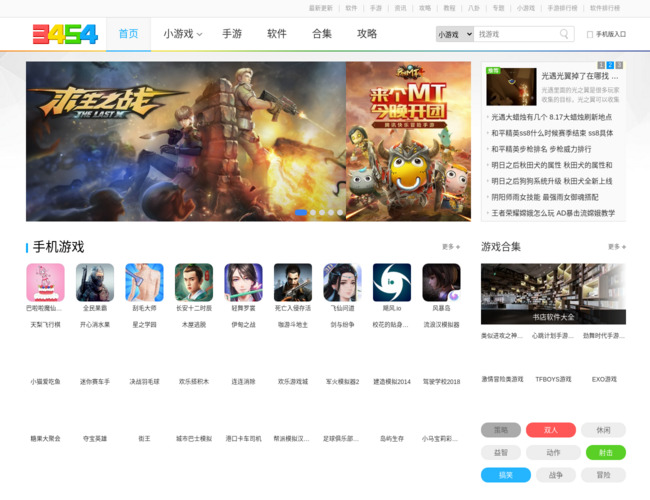Image resolution: width=650 pixels, height=500 pixels.
Task: Click 资讯 in the top bar
Action: (x=400, y=8)
